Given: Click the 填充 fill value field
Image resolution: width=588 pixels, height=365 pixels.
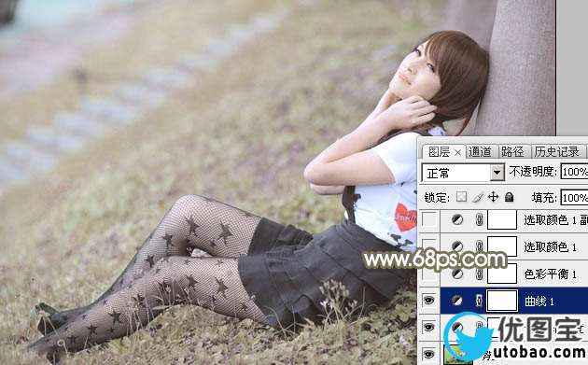Looking at the screenshot, I should [x=574, y=198].
